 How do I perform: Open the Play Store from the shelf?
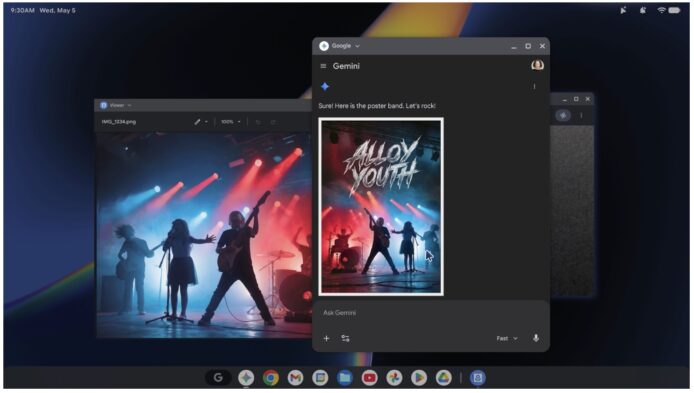click(x=419, y=378)
